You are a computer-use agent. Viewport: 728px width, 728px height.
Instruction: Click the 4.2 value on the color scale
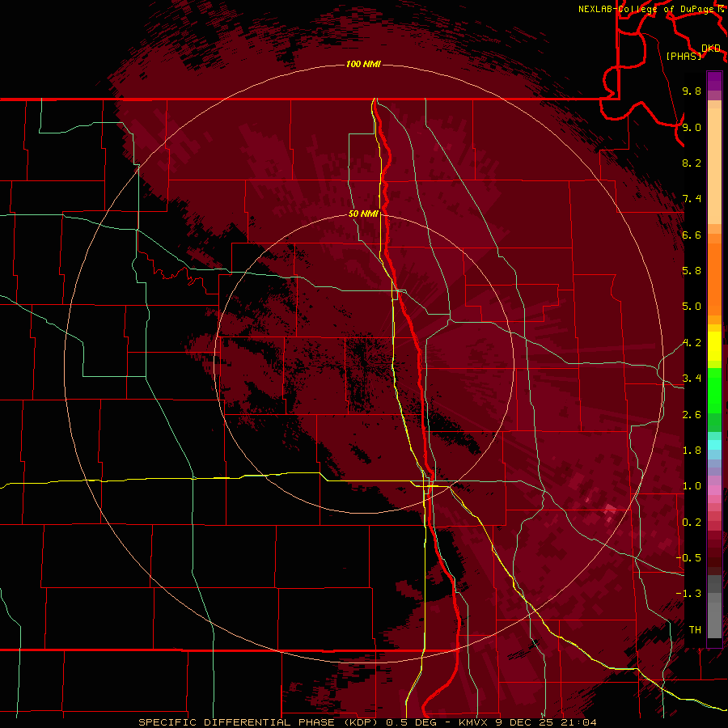[692, 343]
